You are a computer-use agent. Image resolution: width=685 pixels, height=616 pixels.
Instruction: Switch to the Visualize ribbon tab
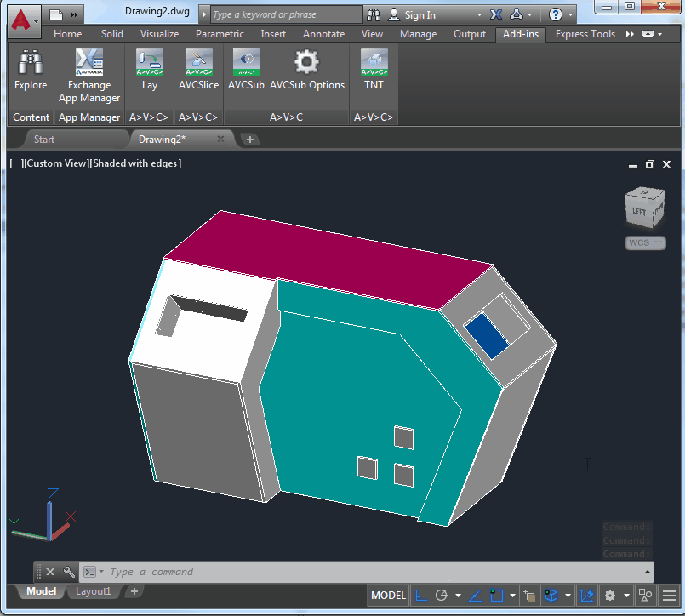tap(159, 34)
